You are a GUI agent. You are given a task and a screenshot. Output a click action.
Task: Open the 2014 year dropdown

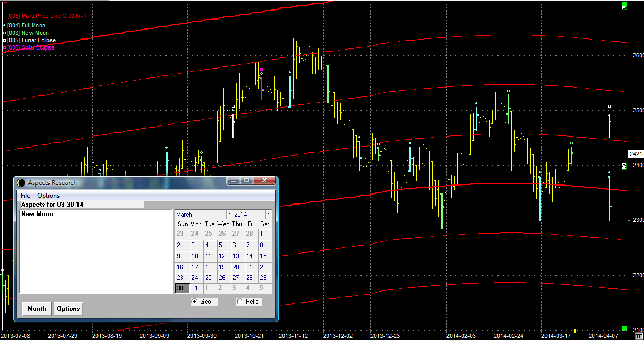click(269, 215)
